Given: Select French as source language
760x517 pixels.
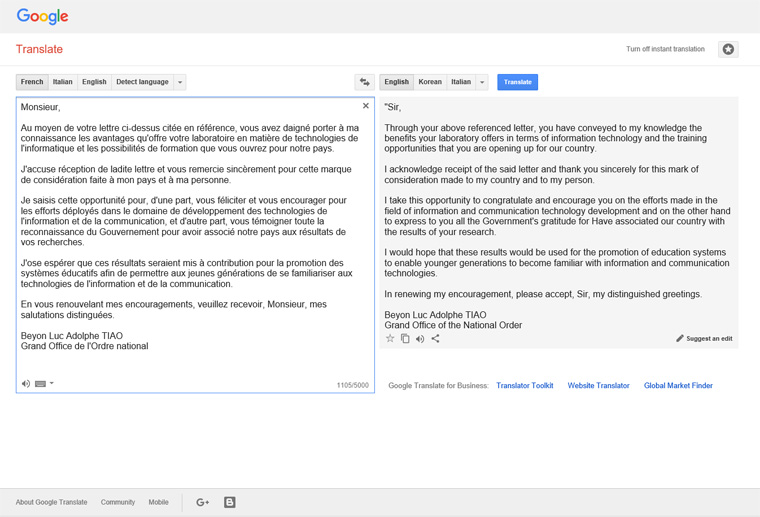Looking at the screenshot, I should coord(32,82).
